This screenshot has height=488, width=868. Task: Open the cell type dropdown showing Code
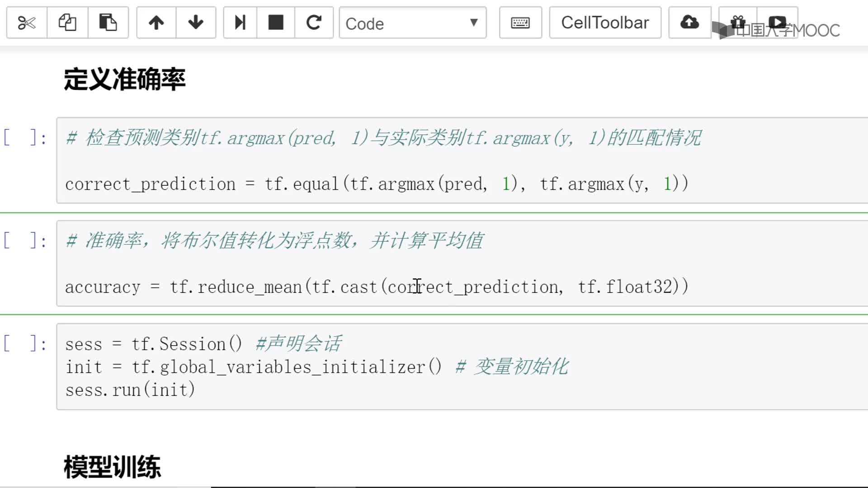(413, 23)
